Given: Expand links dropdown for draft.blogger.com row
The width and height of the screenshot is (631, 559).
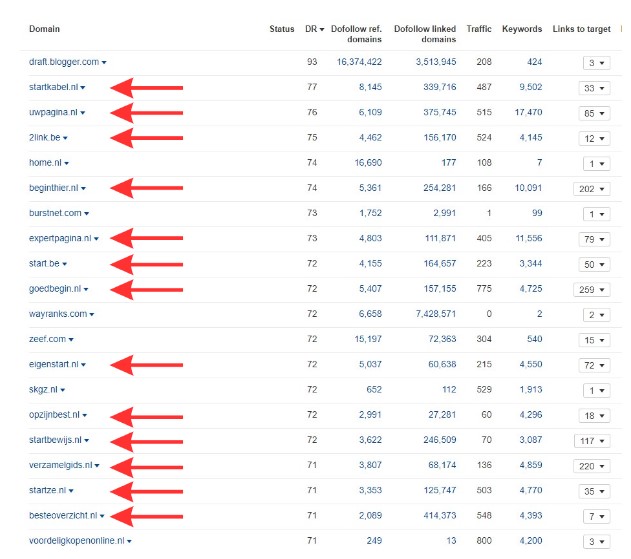Looking at the screenshot, I should [596, 63].
